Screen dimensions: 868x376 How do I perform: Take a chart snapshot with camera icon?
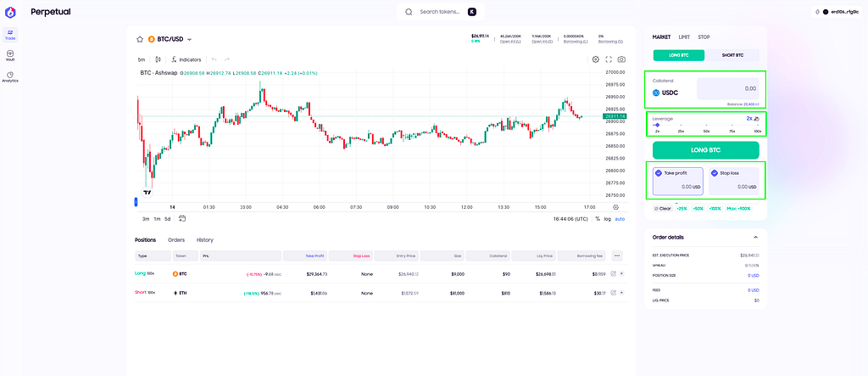621,59
